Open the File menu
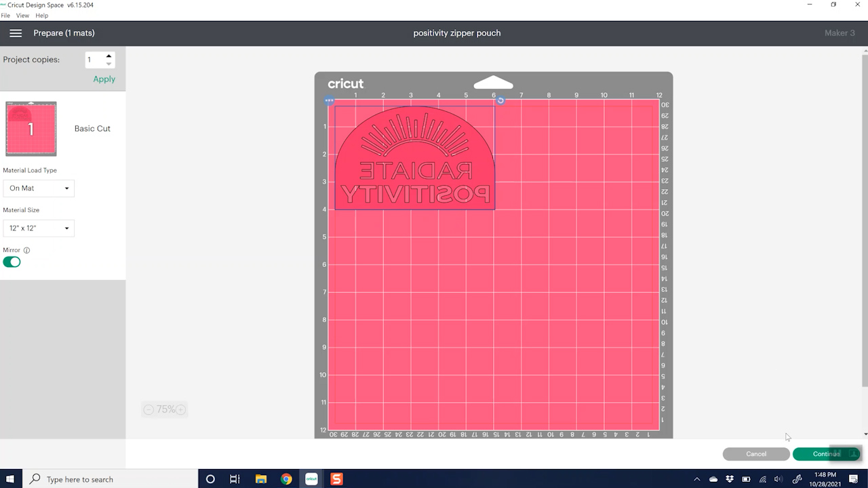The width and height of the screenshot is (868, 488). [5, 16]
